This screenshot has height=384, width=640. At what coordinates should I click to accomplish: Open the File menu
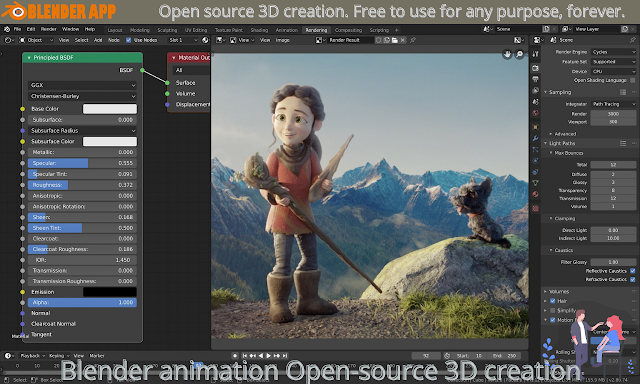[x=17, y=29]
